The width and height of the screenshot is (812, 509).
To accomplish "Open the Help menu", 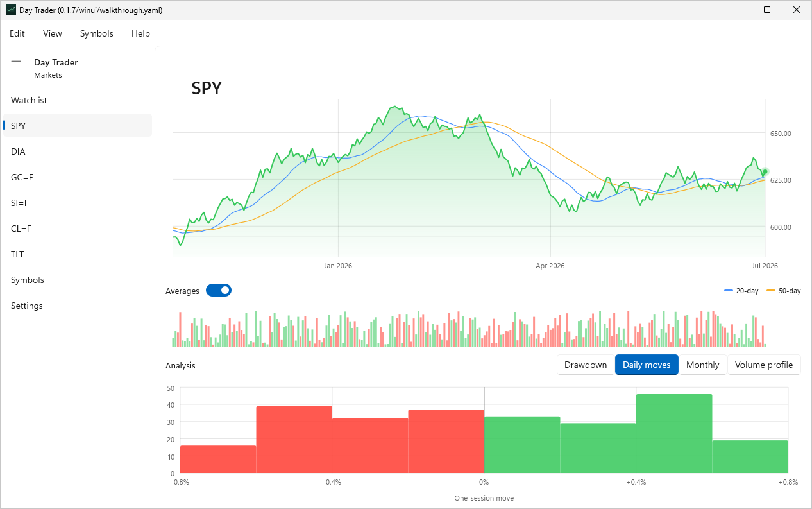I will tap(140, 33).
